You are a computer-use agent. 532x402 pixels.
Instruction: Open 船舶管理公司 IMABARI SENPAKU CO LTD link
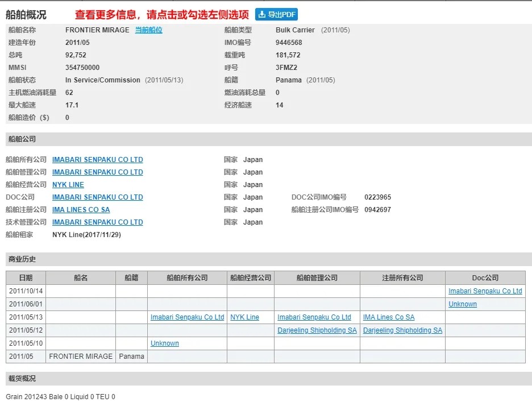(97, 172)
